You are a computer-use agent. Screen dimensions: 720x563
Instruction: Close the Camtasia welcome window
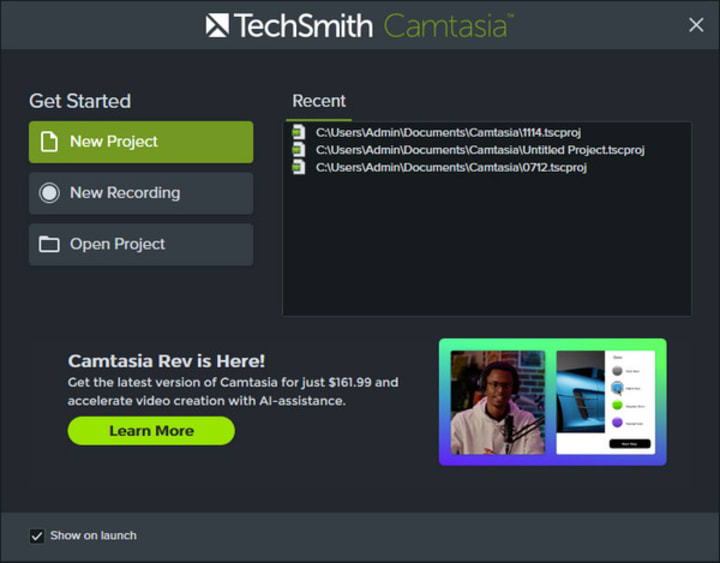[696, 25]
